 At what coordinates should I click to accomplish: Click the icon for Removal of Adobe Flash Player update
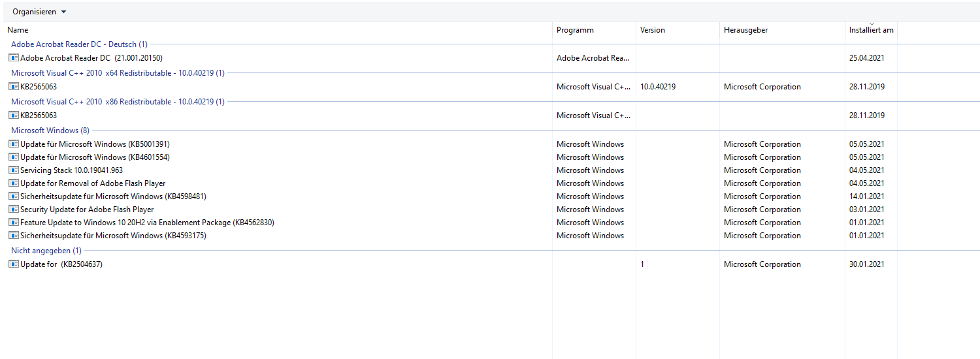click(x=14, y=183)
